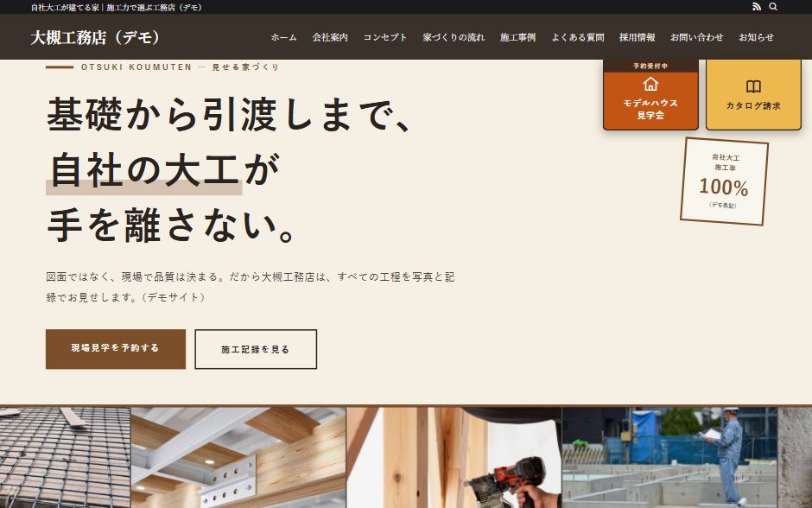Open the nail gun carpenter photo
The image size is (812, 508).
coord(454,458)
